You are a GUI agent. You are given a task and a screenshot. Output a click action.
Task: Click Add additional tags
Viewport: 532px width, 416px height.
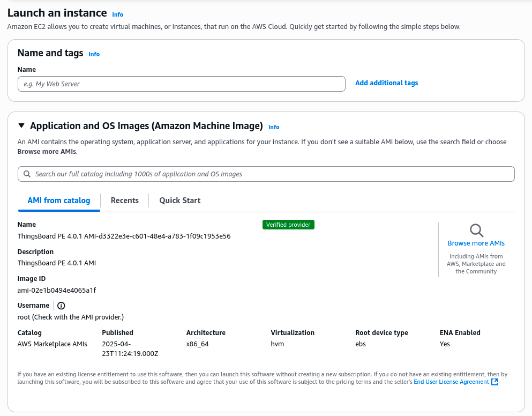(x=386, y=83)
